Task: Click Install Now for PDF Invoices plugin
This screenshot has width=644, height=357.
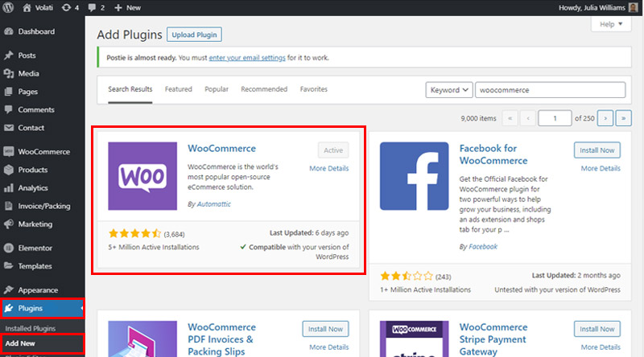Action: [325, 329]
